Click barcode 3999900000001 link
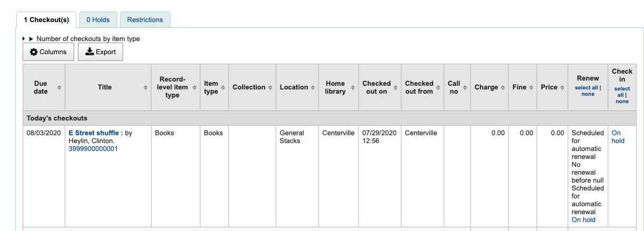This screenshot has width=644, height=231. [93, 149]
